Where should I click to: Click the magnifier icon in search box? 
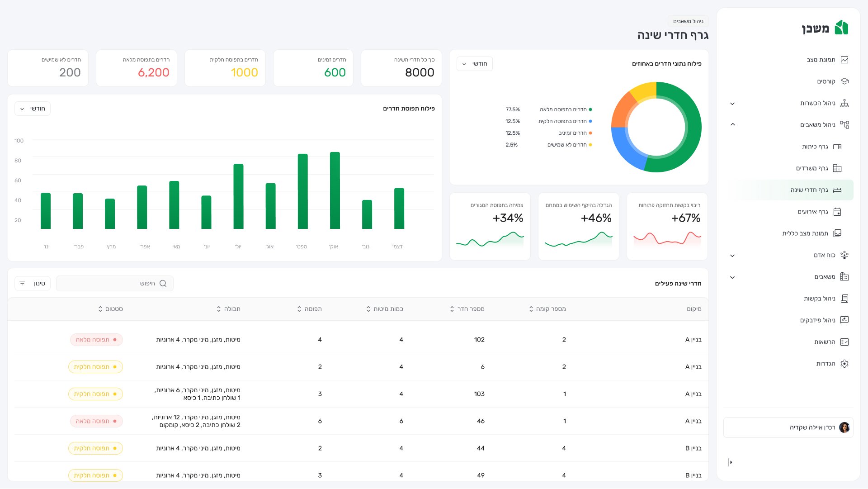(163, 284)
